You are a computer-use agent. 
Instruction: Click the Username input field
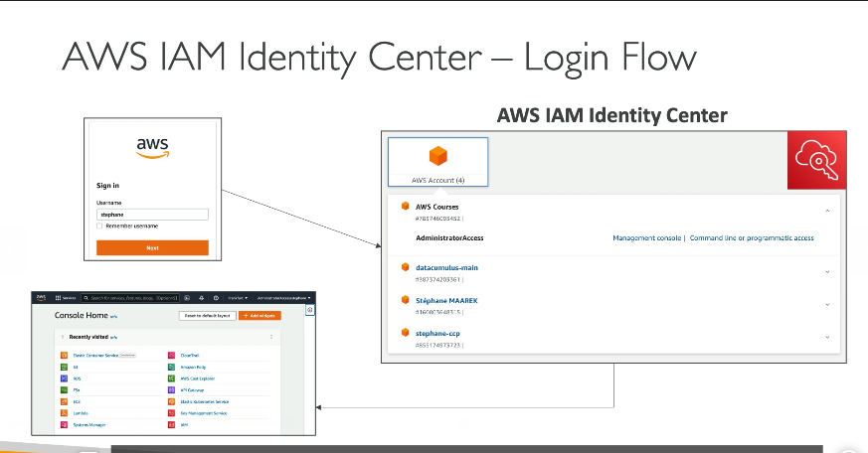pos(152,215)
